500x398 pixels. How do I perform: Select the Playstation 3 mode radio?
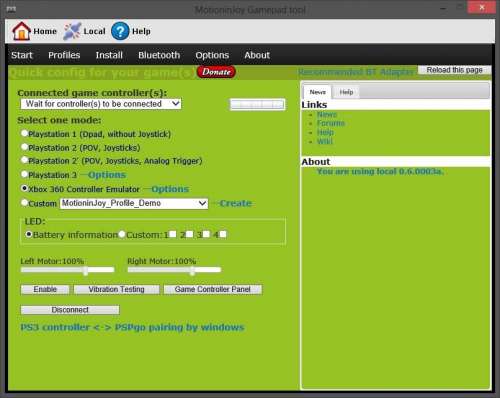(x=24, y=174)
